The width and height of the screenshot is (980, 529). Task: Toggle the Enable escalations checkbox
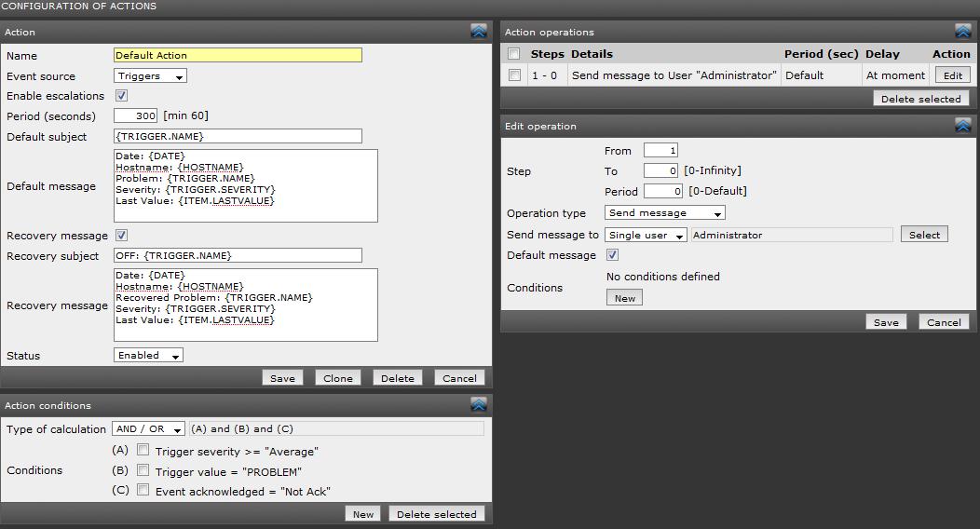click(121, 96)
